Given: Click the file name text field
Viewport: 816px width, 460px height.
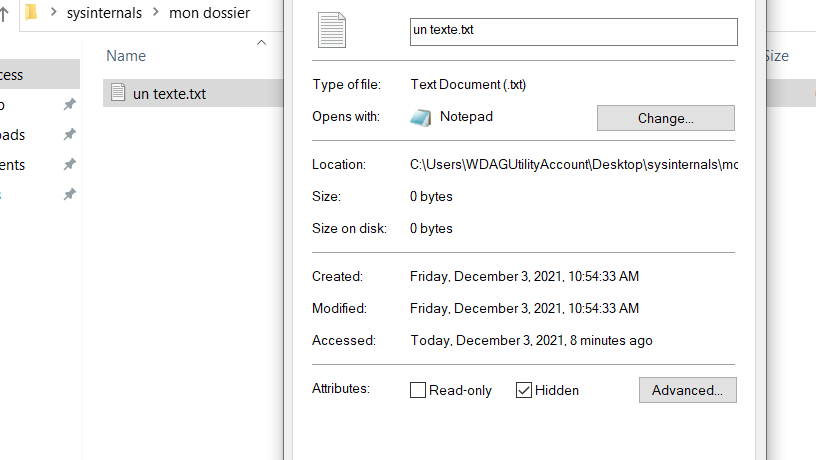Looking at the screenshot, I should 573,31.
